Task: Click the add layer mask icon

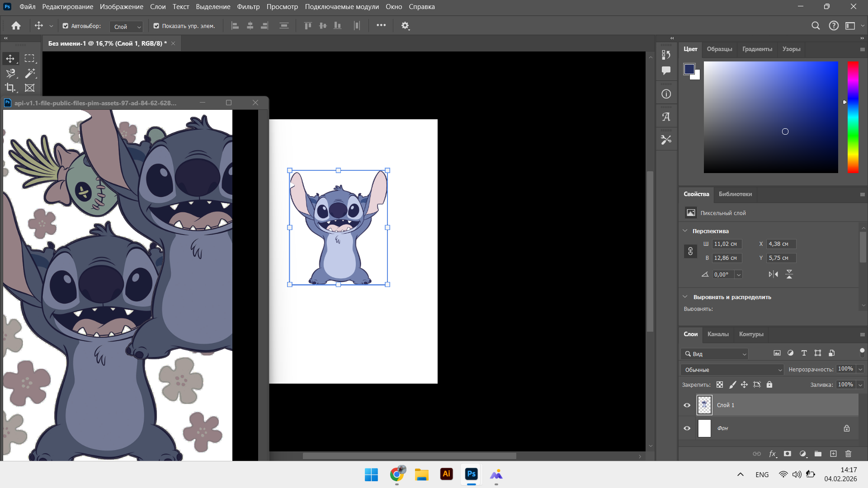Action: coord(788,454)
